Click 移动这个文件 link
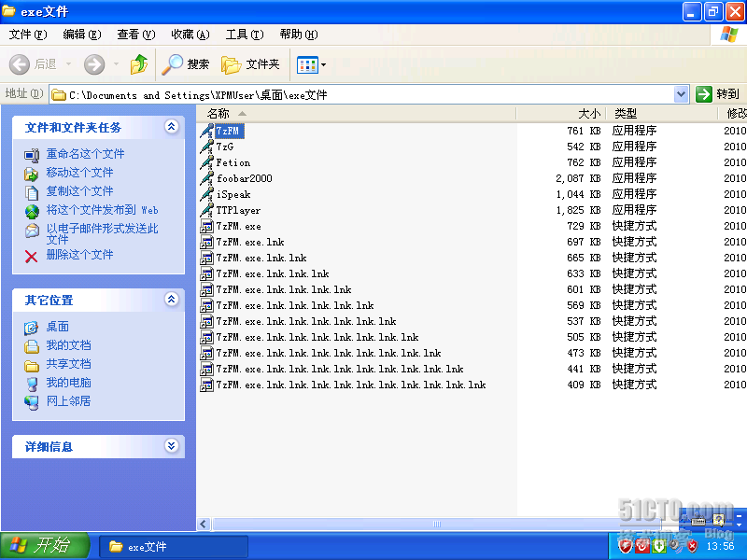 point(79,173)
